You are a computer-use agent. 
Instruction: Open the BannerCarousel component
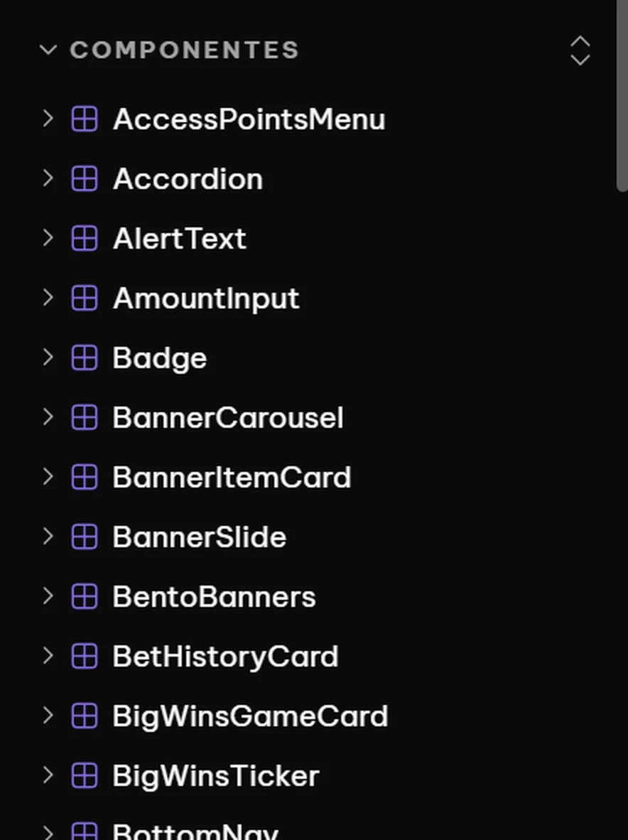[228, 417]
